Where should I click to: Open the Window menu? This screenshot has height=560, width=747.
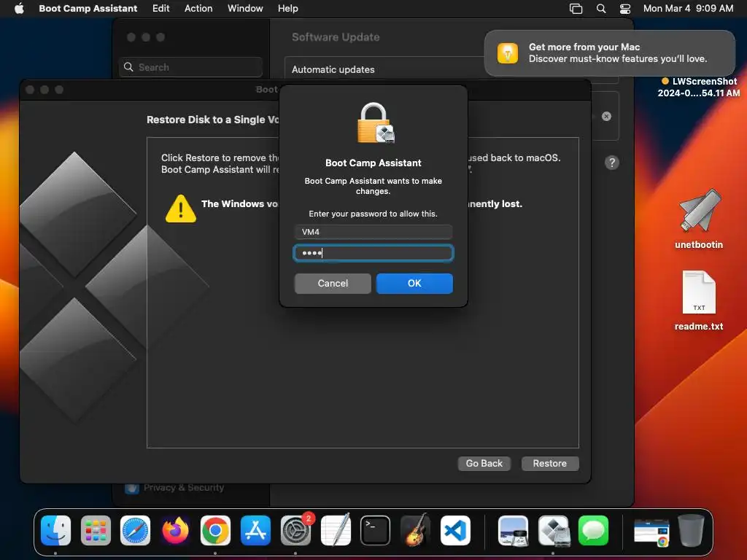click(245, 8)
